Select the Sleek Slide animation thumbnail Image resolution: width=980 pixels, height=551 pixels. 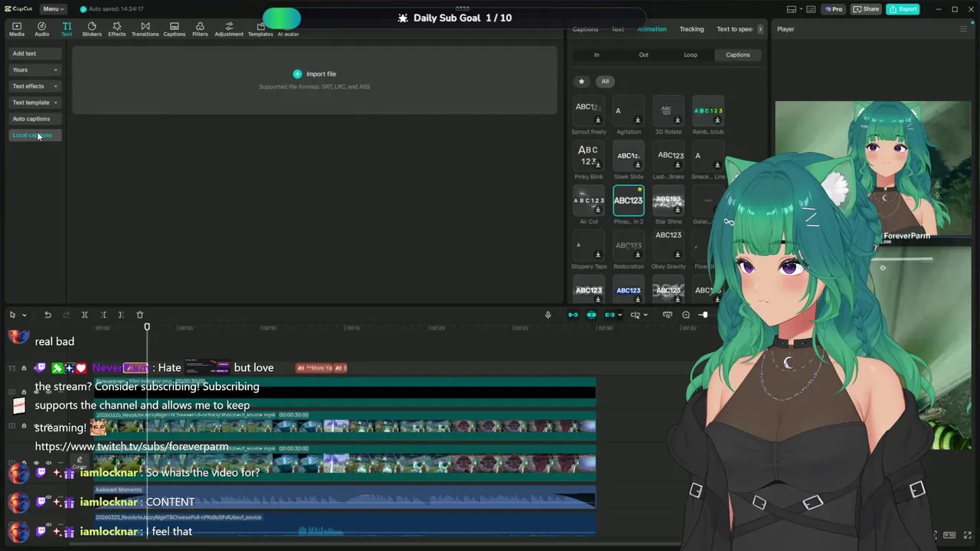click(629, 156)
